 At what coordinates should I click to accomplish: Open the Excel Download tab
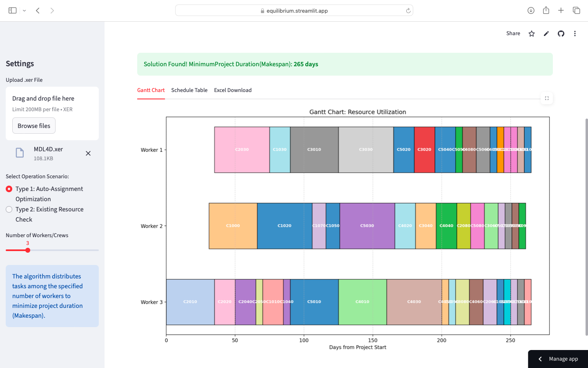[233, 90]
